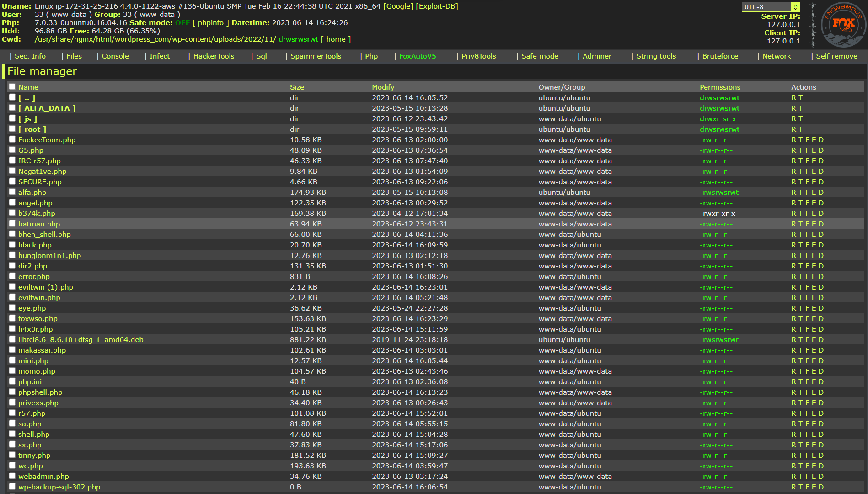Viewport: 868px width, 494px height.
Task: Select the alfa.php row checkbox
Action: tap(12, 192)
